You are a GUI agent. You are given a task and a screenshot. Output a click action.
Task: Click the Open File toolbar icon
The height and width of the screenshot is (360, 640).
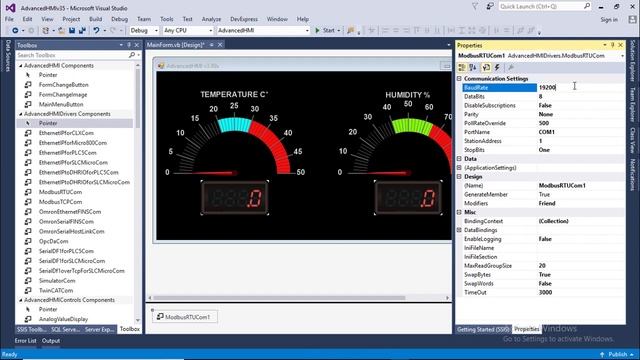pos(61,31)
